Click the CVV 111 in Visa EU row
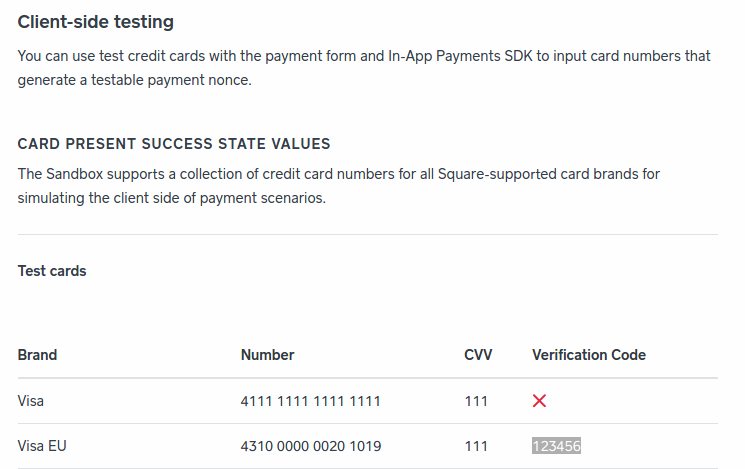745x469 pixels. (476, 446)
